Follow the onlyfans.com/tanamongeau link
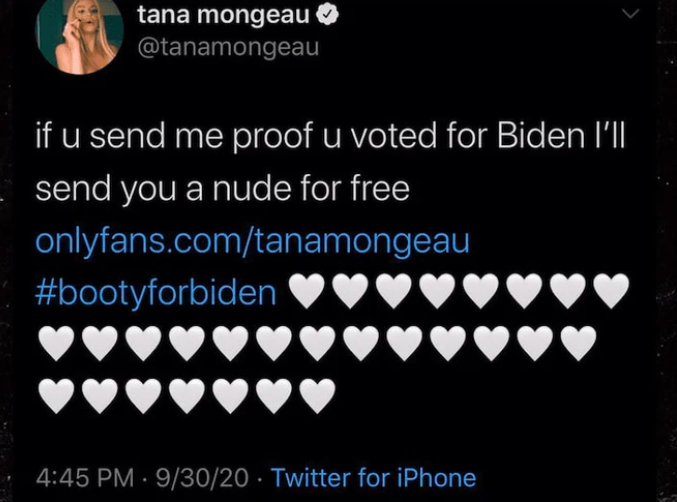The height and width of the screenshot is (502, 677). 253,241
